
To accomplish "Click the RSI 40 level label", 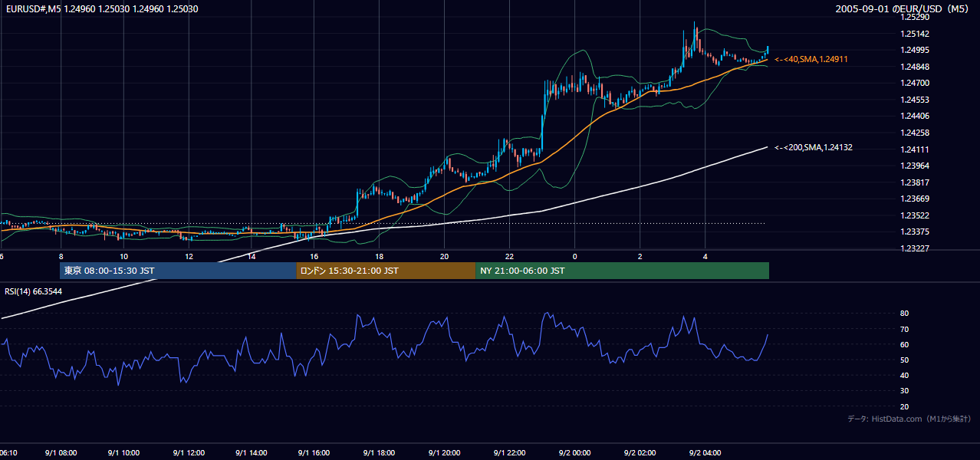I will [x=904, y=375].
